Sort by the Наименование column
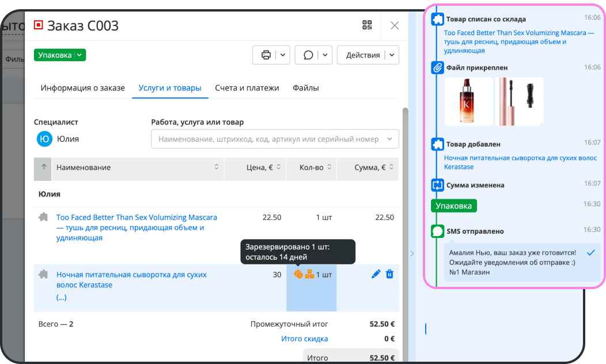The height and width of the screenshot is (364, 606). [137, 168]
